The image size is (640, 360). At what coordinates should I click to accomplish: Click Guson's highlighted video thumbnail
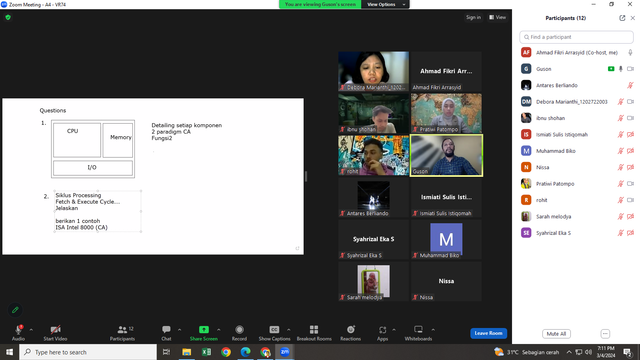(446, 156)
